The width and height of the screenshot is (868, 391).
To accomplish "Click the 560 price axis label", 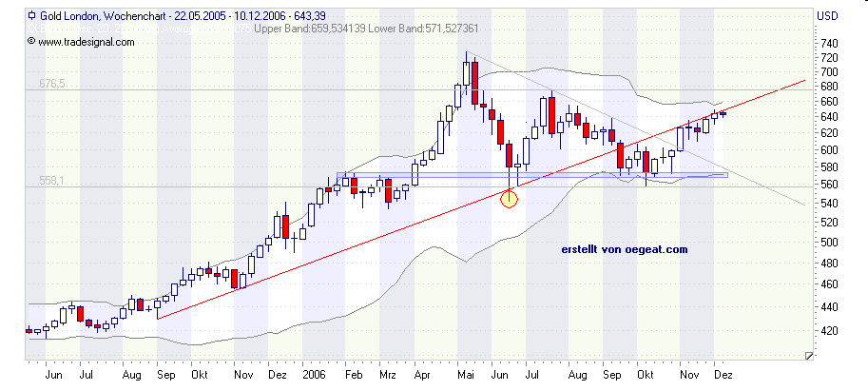I will pyautogui.click(x=830, y=185).
